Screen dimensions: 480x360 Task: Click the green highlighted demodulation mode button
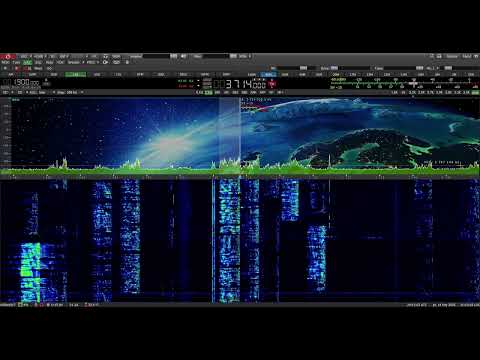(75, 74)
